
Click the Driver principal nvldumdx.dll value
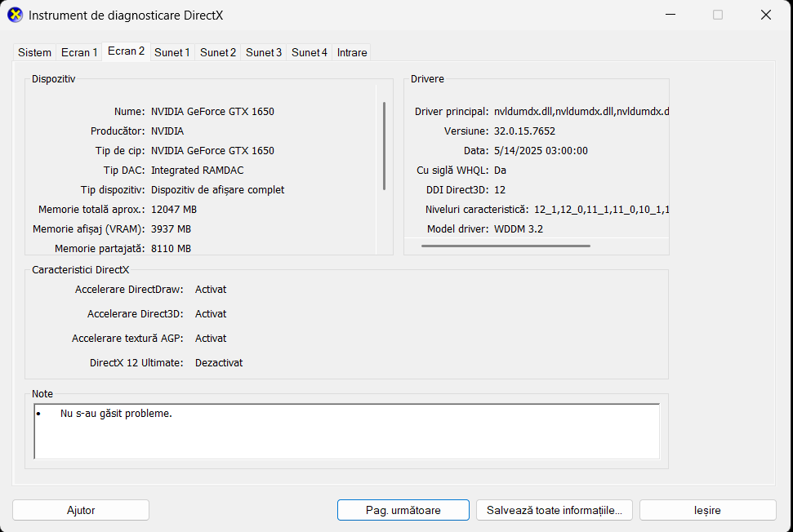(581, 112)
